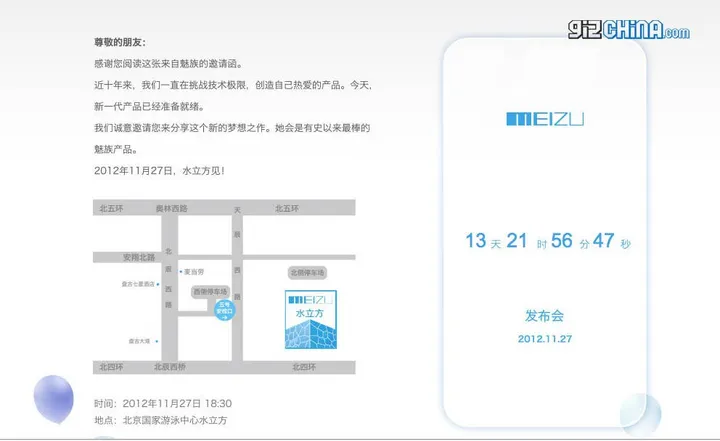The height and width of the screenshot is (441, 720).
Task: Click the 北四环 label below the 水立方 picture
Action: [304, 367]
